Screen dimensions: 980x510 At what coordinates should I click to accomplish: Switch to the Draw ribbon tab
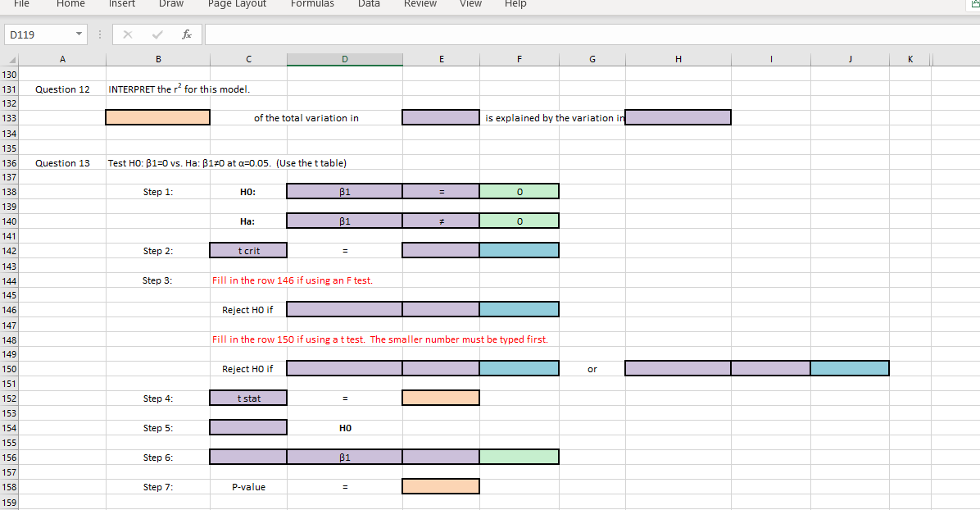pyautogui.click(x=171, y=4)
